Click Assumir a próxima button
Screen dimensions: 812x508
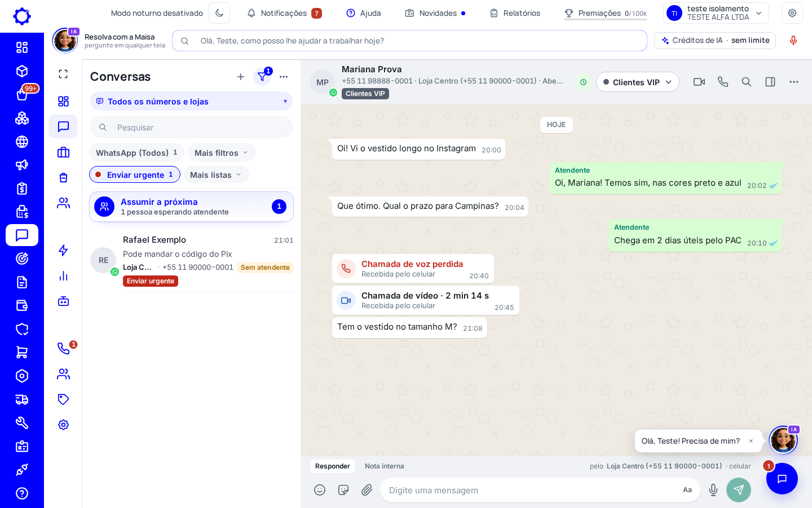click(191, 207)
